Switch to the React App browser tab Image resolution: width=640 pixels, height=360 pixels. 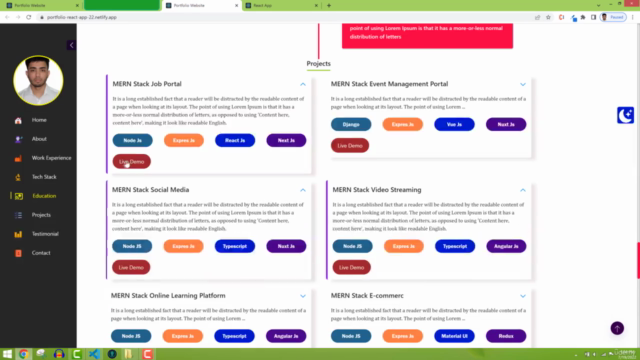coord(281,6)
